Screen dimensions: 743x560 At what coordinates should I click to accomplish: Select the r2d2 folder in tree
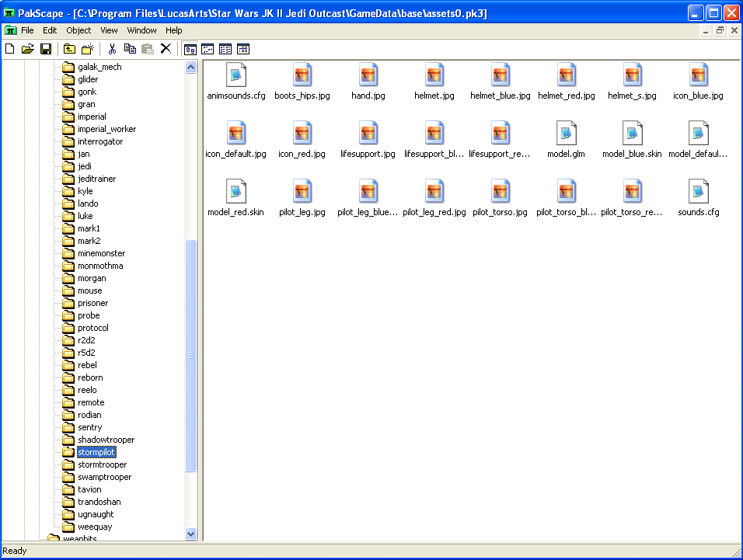coord(87,340)
